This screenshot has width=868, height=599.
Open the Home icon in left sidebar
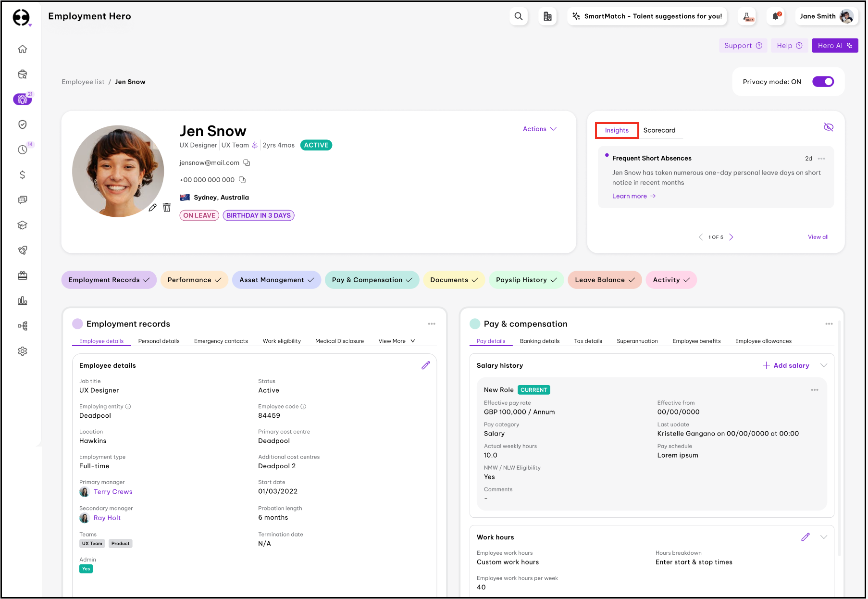pyautogui.click(x=23, y=49)
